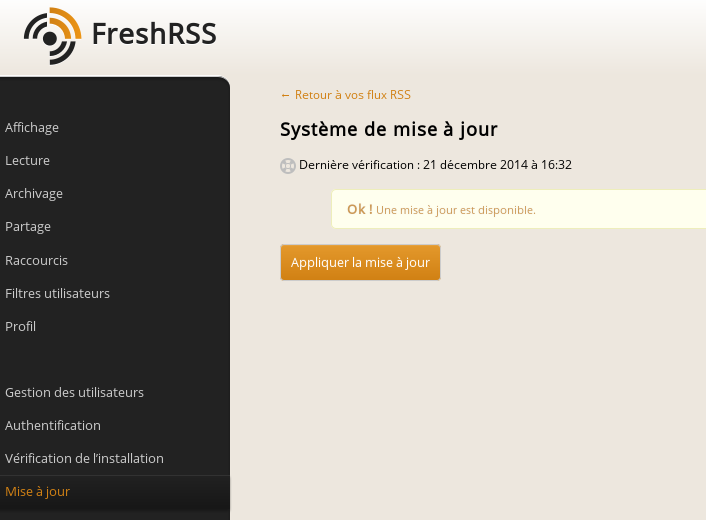This screenshot has width=706, height=520.
Task: Open the Lecture settings page
Action: [115, 160]
